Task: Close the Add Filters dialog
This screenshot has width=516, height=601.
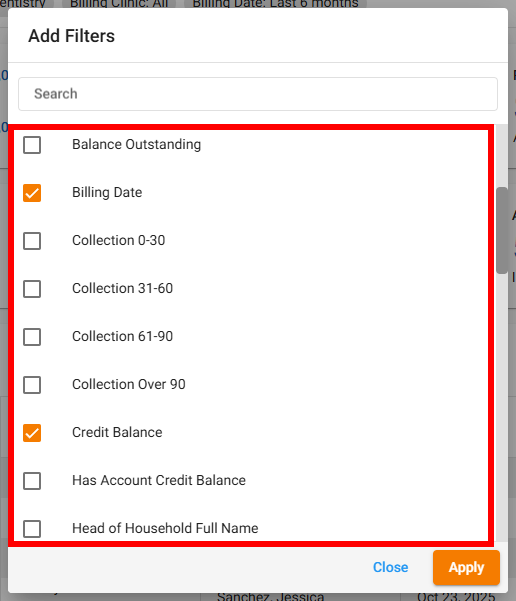Action: pyautogui.click(x=390, y=567)
